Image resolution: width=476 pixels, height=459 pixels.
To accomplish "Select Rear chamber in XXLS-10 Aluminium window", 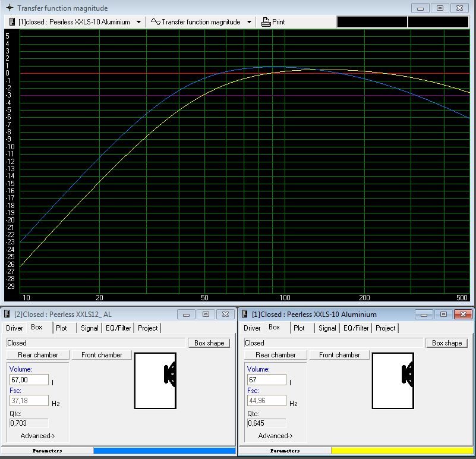I will tap(275, 355).
